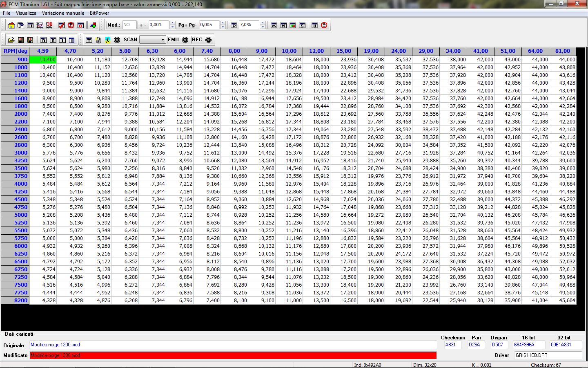588x368 pixels.
Task: Click the red crossed-box icon next to checkmark
Action: (71, 25)
